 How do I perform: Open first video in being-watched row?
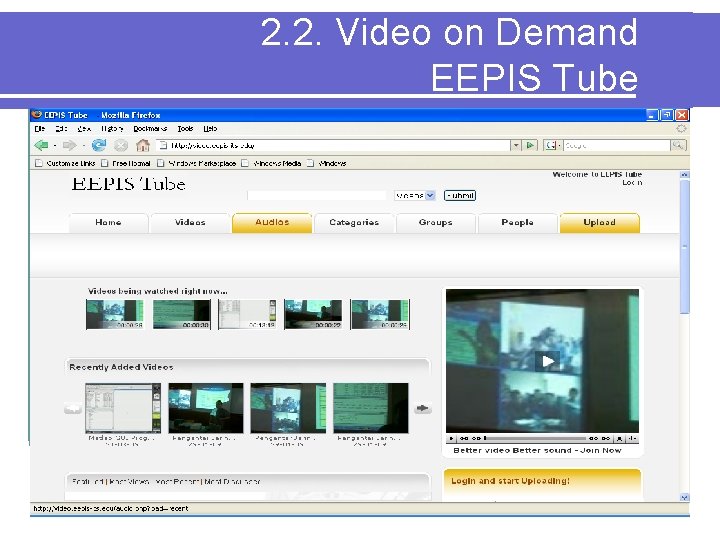pyautogui.click(x=115, y=315)
